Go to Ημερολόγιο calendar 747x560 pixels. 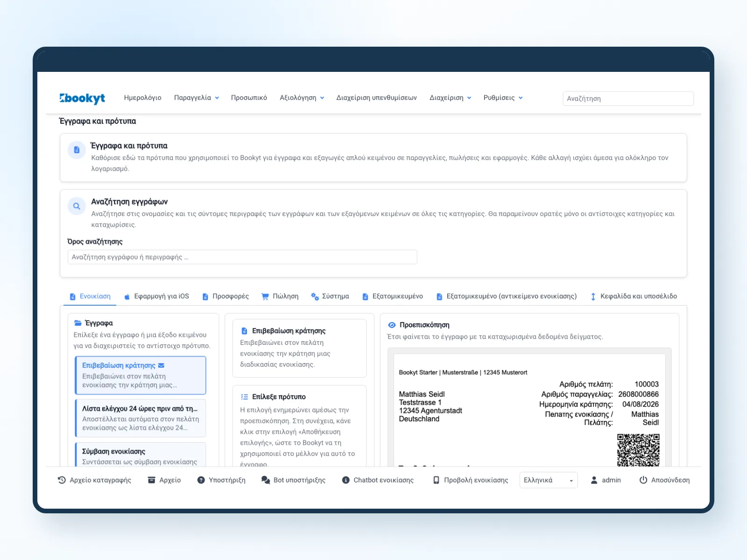pyautogui.click(x=142, y=98)
